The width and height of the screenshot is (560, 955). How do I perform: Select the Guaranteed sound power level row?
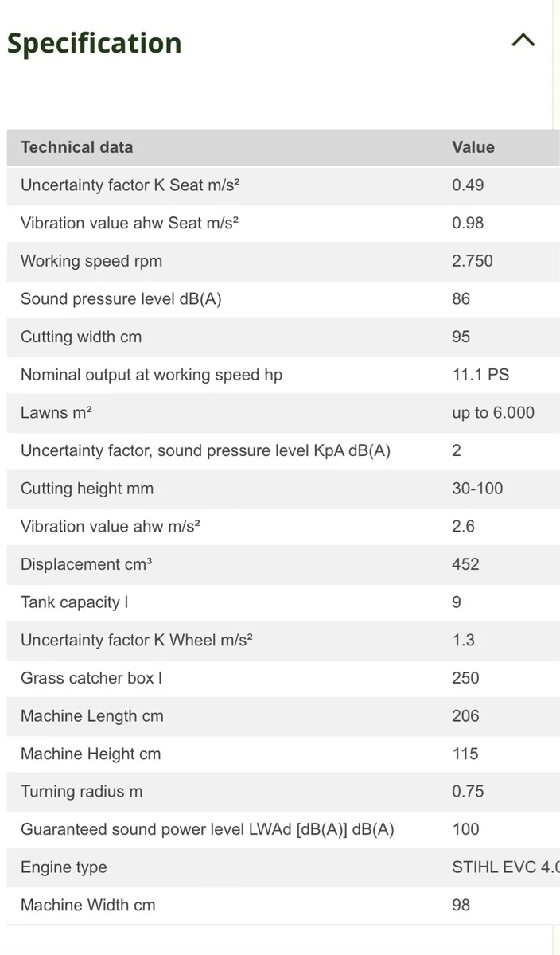click(x=283, y=829)
